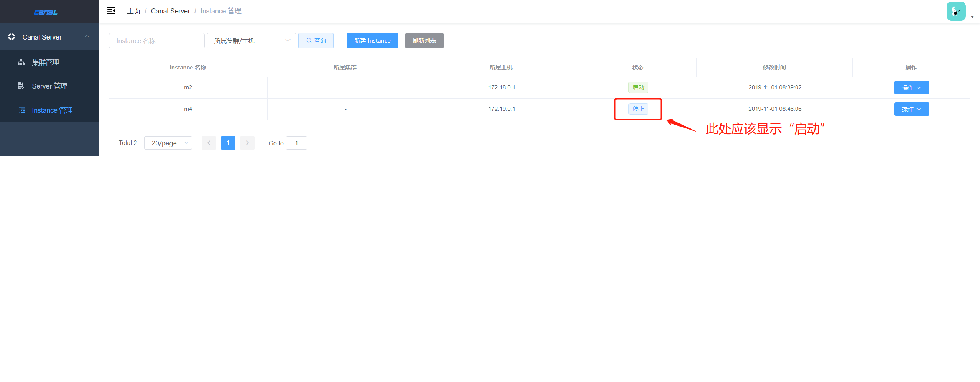Image resolution: width=980 pixels, height=382 pixels.
Task: Click the Canal logo in sidebar
Action: (x=45, y=12)
